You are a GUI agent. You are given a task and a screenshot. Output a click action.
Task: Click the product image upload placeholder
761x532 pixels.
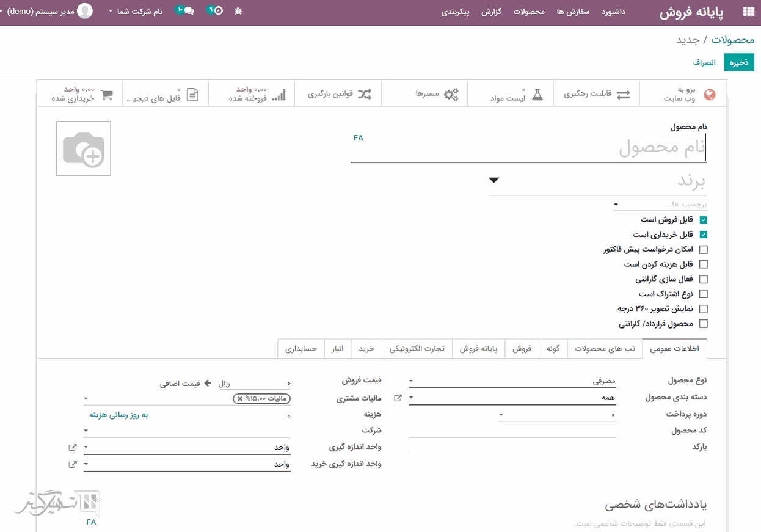(x=84, y=148)
